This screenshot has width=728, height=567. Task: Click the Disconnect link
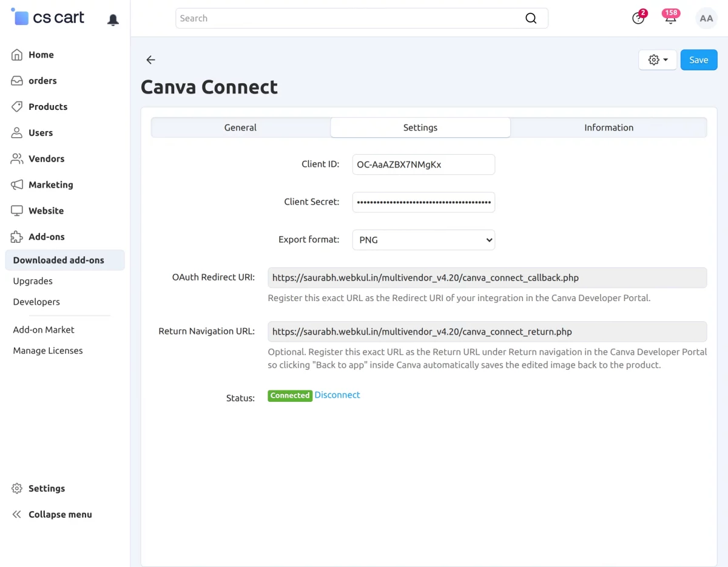(337, 395)
